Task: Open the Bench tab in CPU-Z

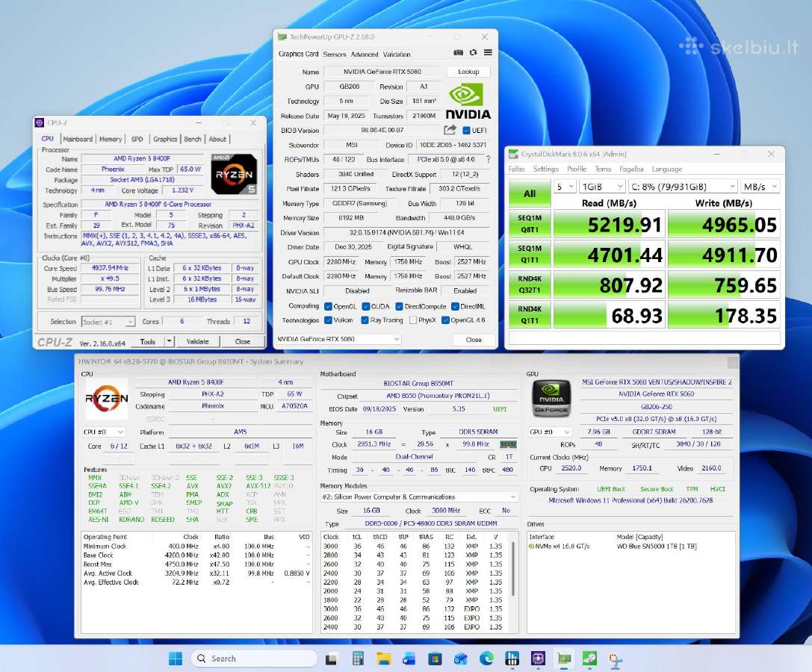Action: click(193, 139)
